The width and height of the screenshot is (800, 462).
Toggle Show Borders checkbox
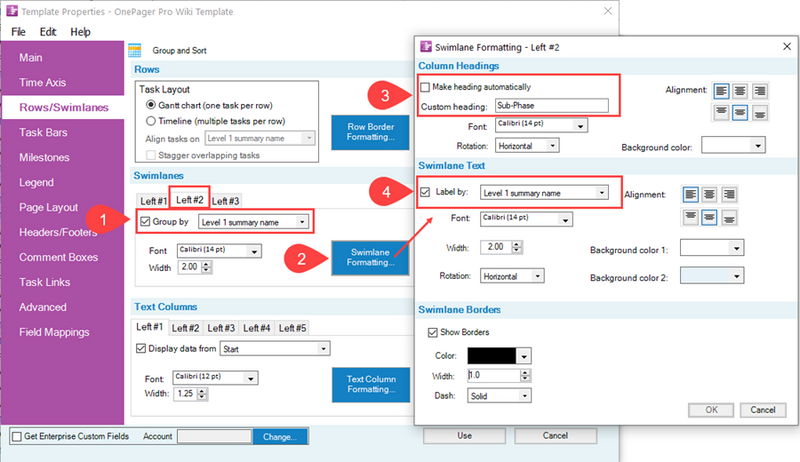click(433, 332)
